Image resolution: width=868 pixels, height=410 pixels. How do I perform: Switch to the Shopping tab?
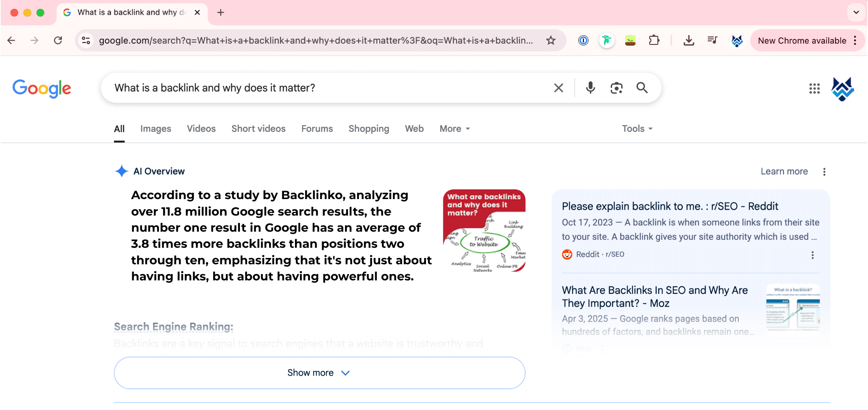(369, 129)
